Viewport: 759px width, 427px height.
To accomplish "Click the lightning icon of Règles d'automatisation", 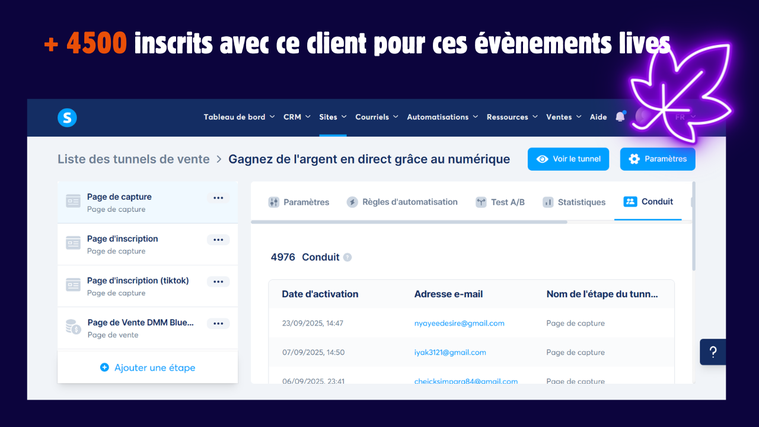I will (352, 202).
